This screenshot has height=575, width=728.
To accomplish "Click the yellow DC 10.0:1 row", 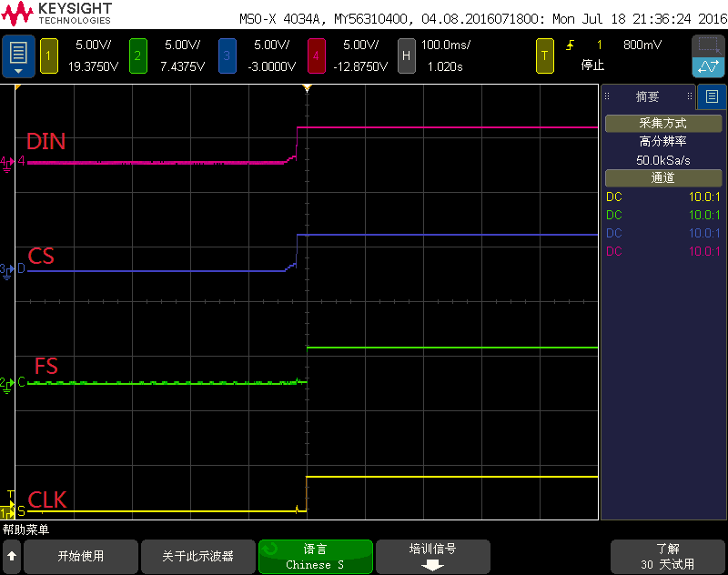I will tap(663, 197).
